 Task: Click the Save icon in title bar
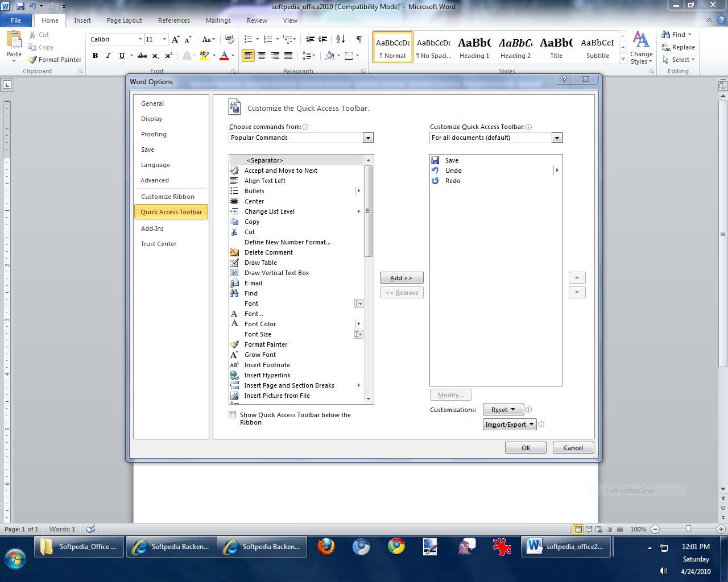20,6
